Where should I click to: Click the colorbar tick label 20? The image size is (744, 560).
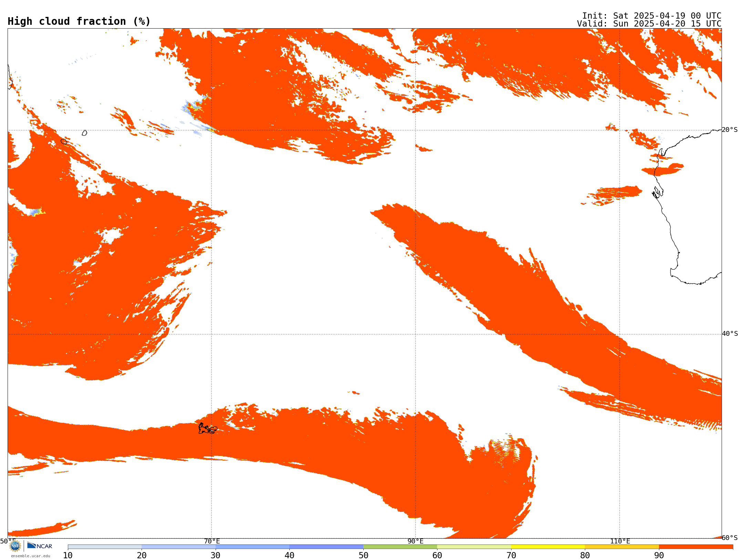(x=142, y=556)
